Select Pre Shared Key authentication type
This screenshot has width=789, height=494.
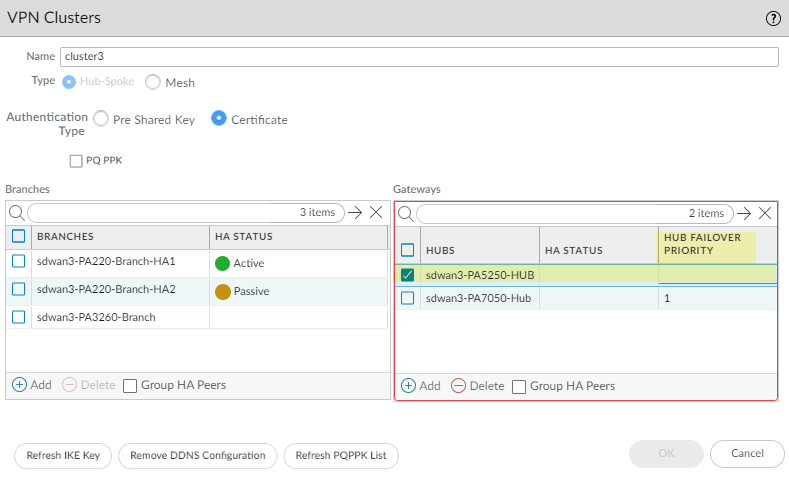click(x=101, y=119)
